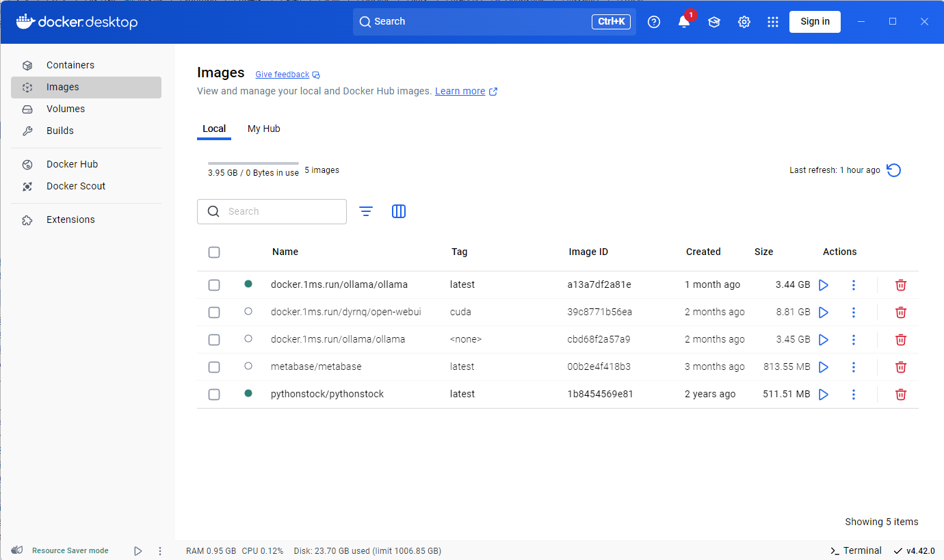The image size is (944, 560).
Task: Click image ID a13a7df2a81e
Action: coord(599,285)
